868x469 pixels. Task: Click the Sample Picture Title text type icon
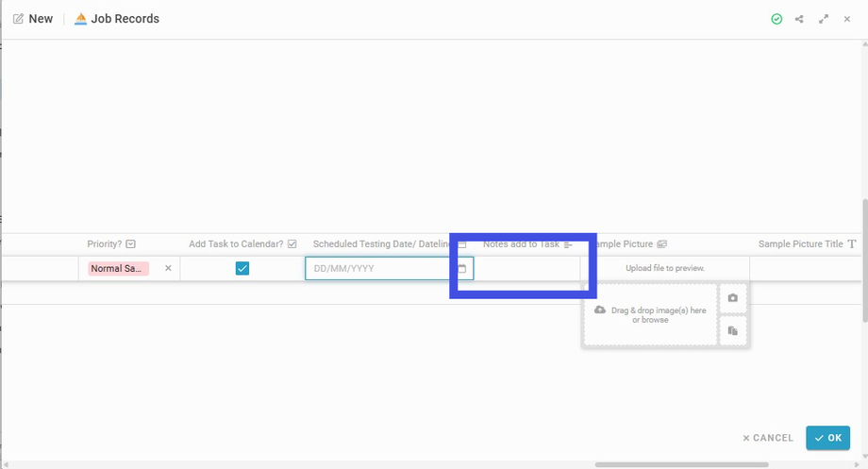click(x=852, y=244)
